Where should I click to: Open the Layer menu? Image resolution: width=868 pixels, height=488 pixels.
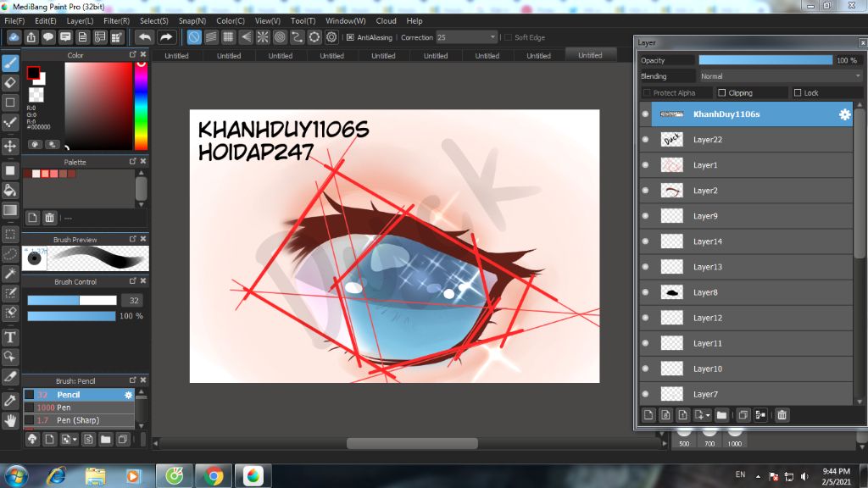click(x=80, y=21)
